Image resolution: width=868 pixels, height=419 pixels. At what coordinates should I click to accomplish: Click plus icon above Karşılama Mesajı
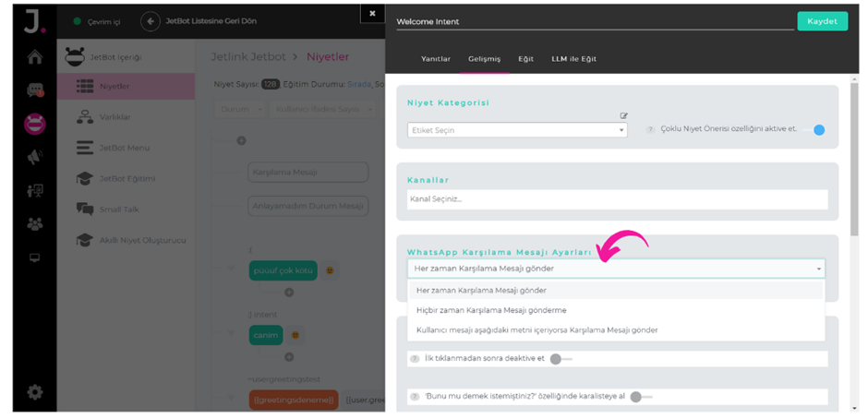tap(241, 140)
